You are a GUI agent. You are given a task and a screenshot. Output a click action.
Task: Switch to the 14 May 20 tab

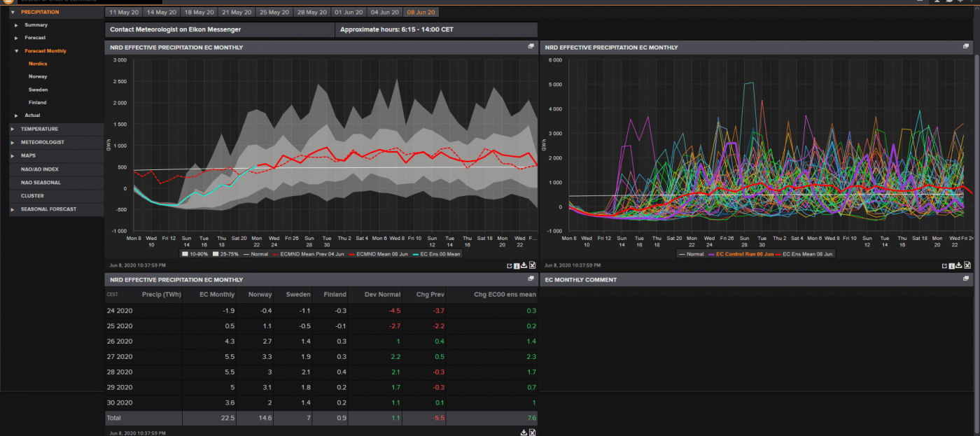point(161,12)
